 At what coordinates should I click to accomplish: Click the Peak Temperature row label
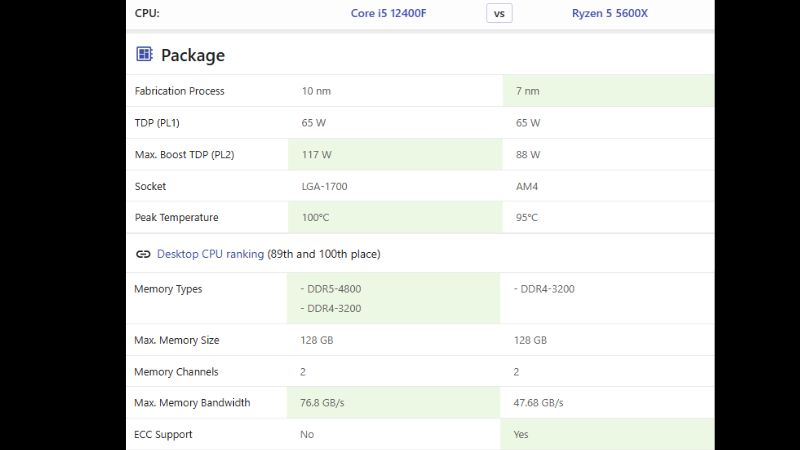coord(177,217)
